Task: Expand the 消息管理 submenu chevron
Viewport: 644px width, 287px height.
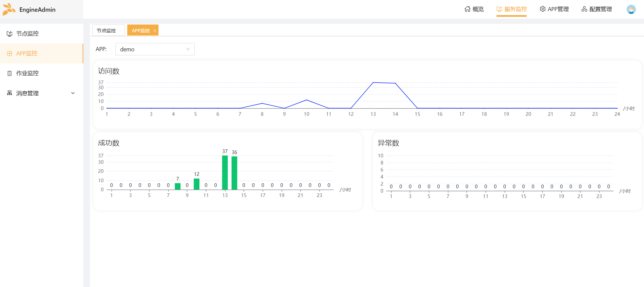Action: point(73,93)
